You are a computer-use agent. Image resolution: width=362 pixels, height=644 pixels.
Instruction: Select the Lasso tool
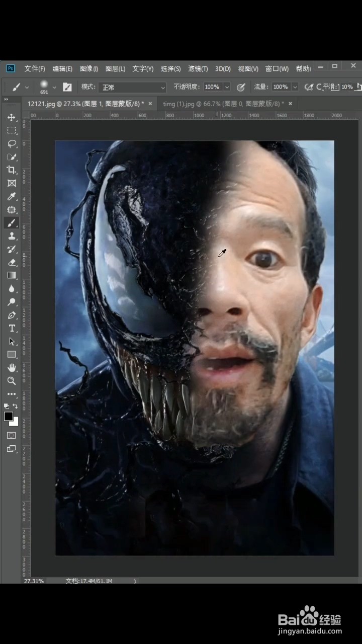(x=12, y=143)
